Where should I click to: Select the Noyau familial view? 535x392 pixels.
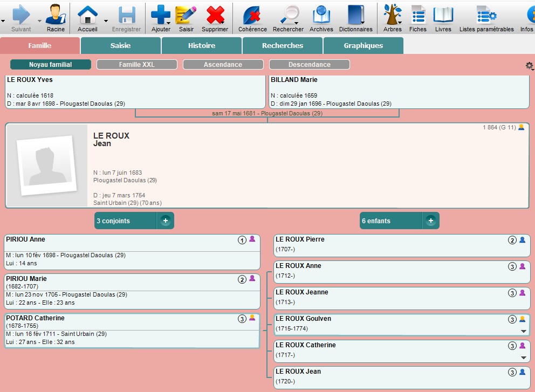[x=50, y=65]
